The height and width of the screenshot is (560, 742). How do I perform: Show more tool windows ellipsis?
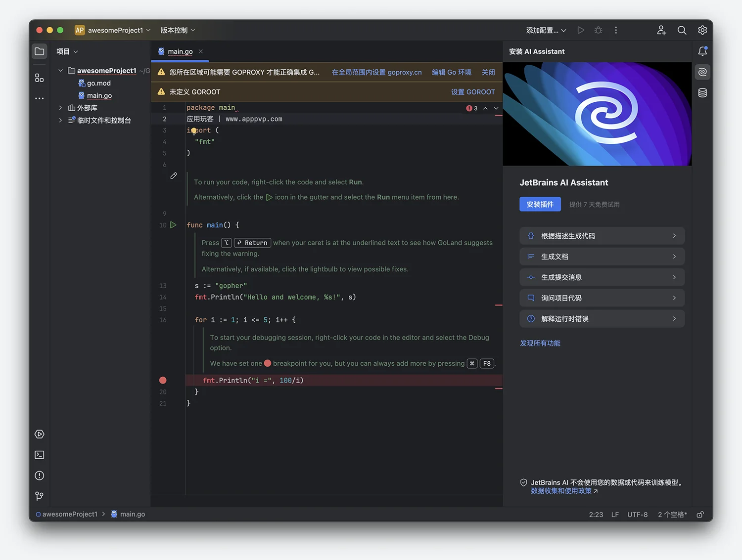40,98
